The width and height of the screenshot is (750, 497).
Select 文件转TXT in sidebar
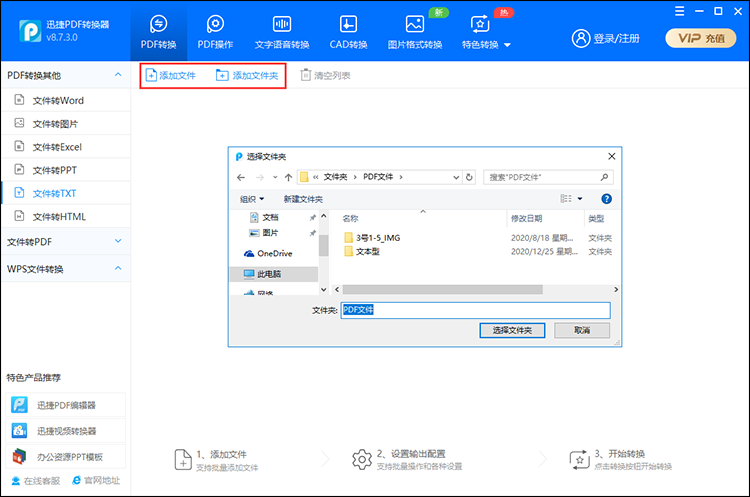click(x=66, y=193)
